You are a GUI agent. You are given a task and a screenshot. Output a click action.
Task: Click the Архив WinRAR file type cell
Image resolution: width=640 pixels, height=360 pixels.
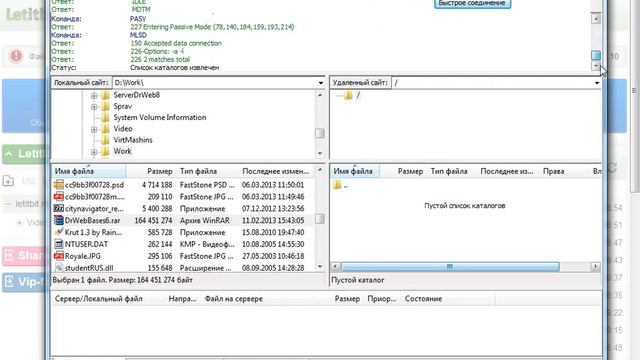tap(205, 221)
